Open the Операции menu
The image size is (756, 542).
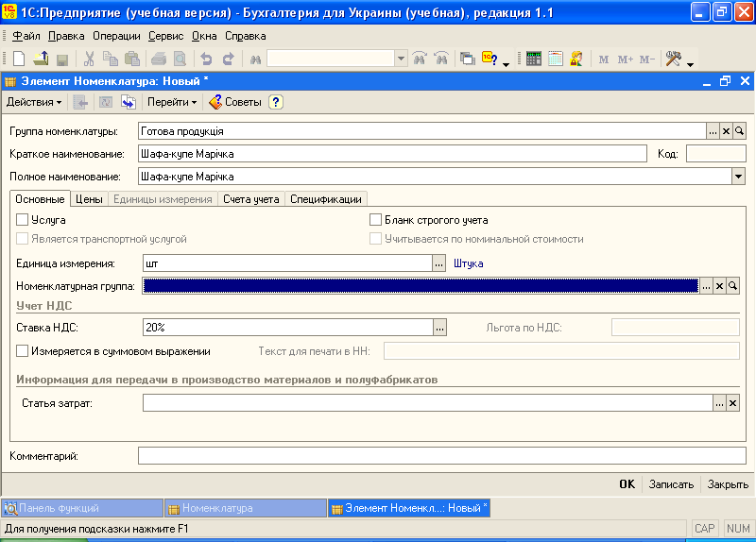pos(116,36)
